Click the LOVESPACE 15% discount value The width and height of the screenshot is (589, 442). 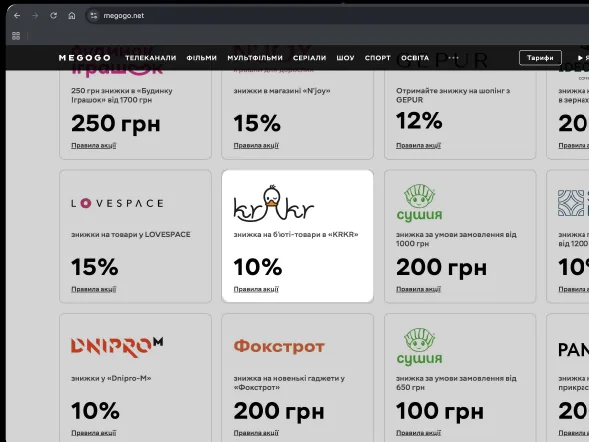(x=95, y=267)
